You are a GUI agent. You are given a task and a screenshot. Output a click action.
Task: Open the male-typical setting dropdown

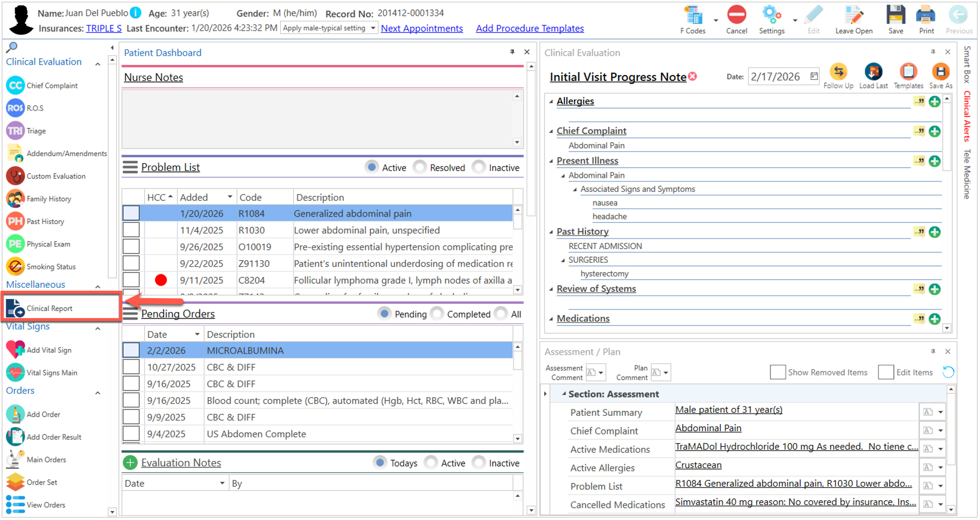pos(373,28)
